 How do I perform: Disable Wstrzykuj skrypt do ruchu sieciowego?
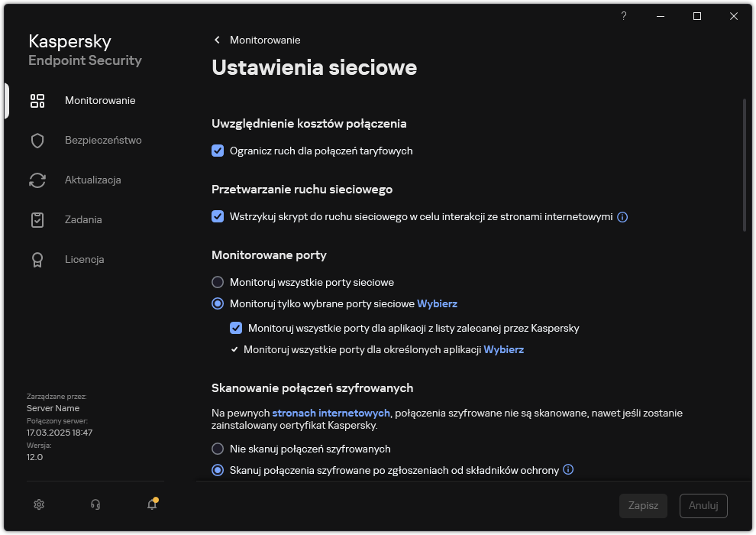pyautogui.click(x=218, y=217)
